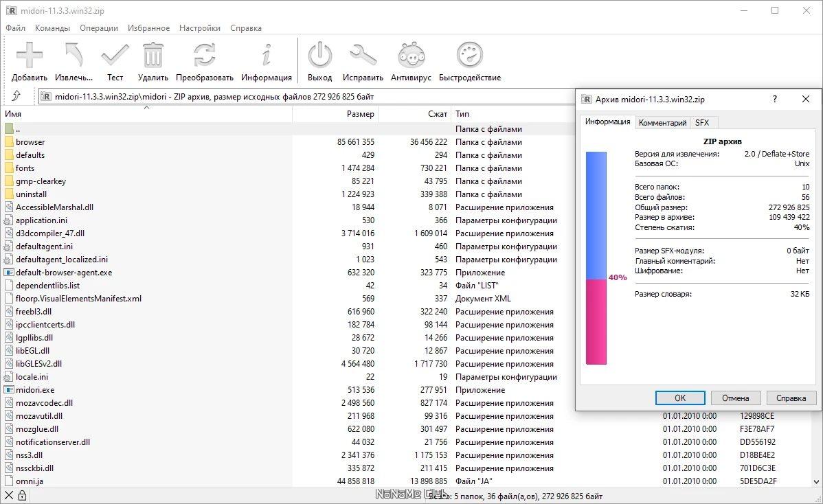The width and height of the screenshot is (823, 504).
Task: Switch to the SFX tab
Action: click(x=702, y=123)
